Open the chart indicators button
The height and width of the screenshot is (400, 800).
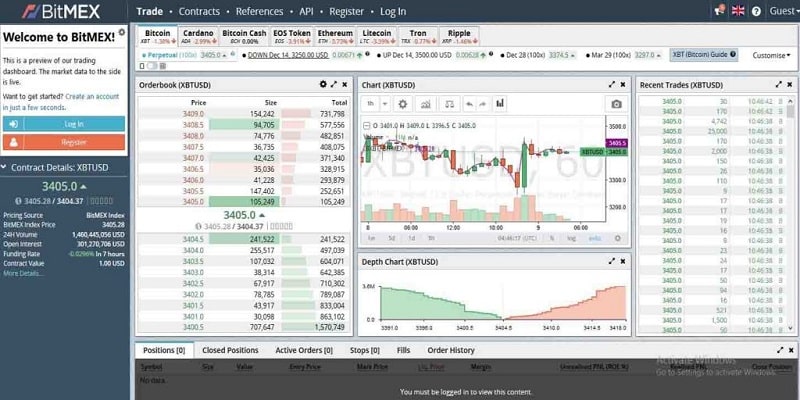tap(426, 104)
